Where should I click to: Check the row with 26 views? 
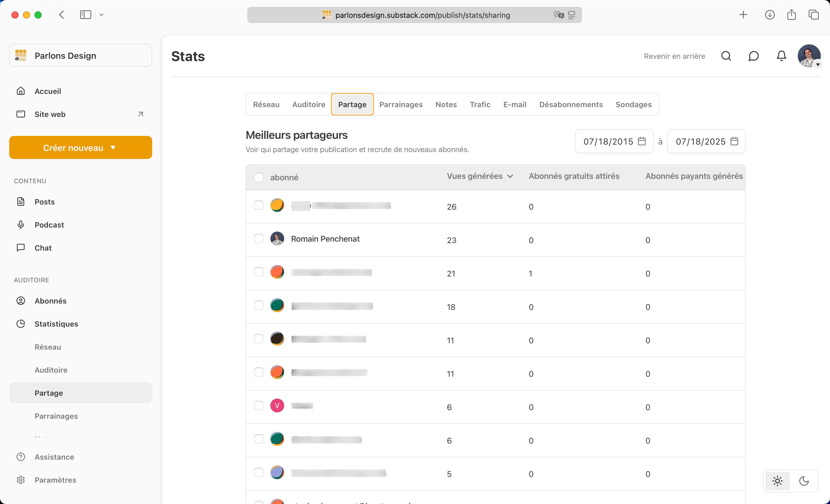click(x=258, y=205)
